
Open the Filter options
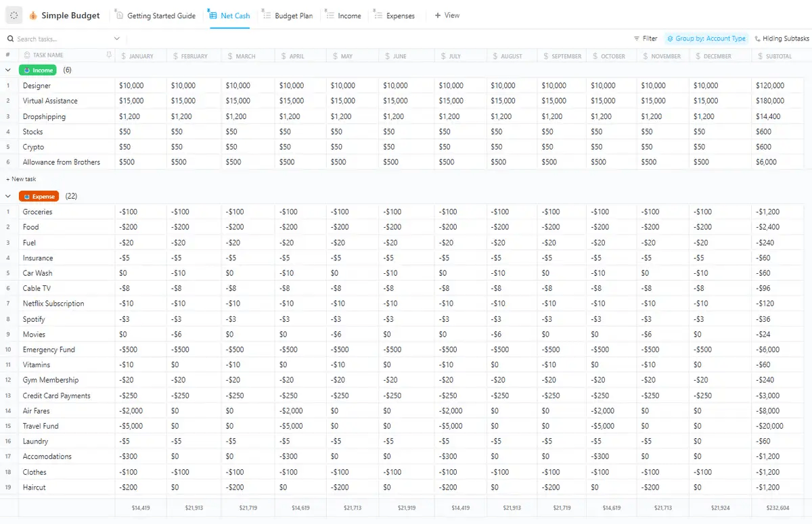tap(646, 39)
